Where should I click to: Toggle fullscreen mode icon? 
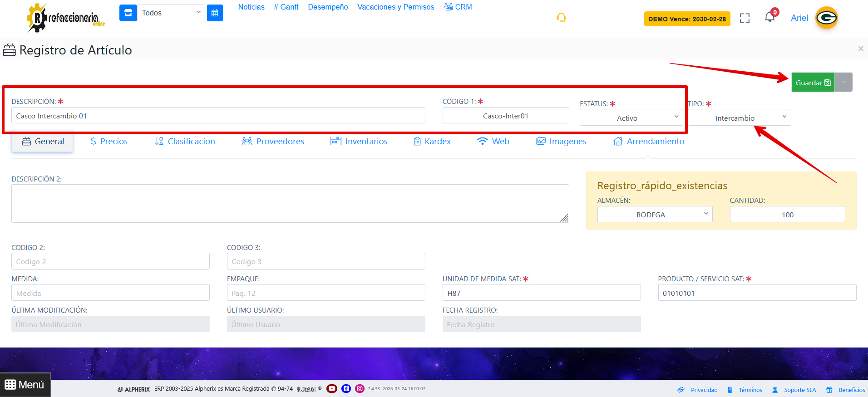click(x=745, y=18)
